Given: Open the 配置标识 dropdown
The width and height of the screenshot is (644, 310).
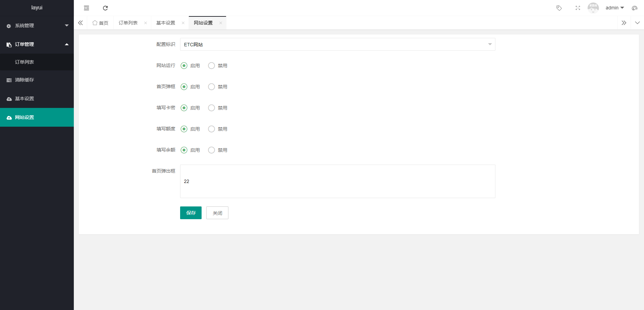Looking at the screenshot, I should 337,44.
